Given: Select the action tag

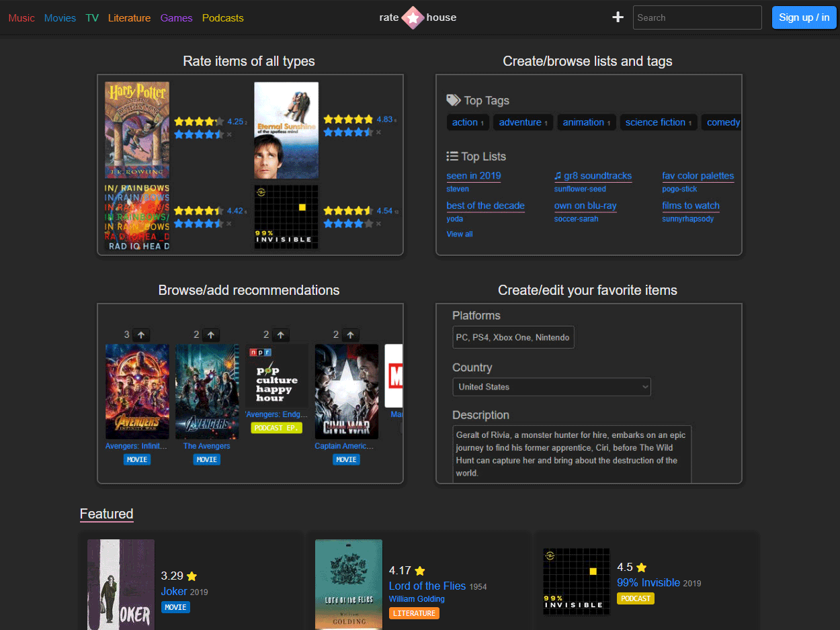Looking at the screenshot, I should pyautogui.click(x=468, y=122).
